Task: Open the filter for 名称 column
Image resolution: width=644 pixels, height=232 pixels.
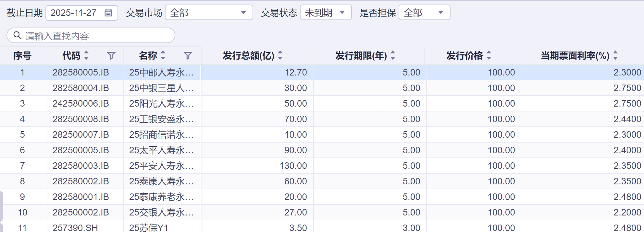Action: (188, 56)
